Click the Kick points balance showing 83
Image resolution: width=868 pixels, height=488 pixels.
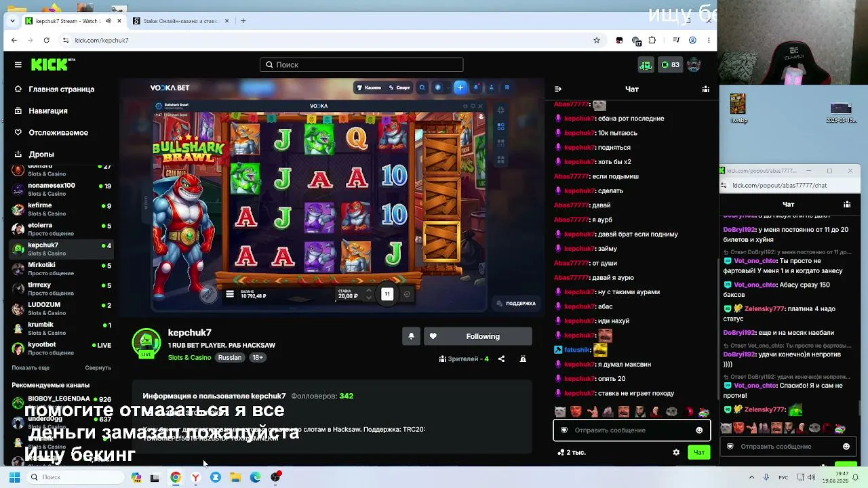click(x=671, y=64)
